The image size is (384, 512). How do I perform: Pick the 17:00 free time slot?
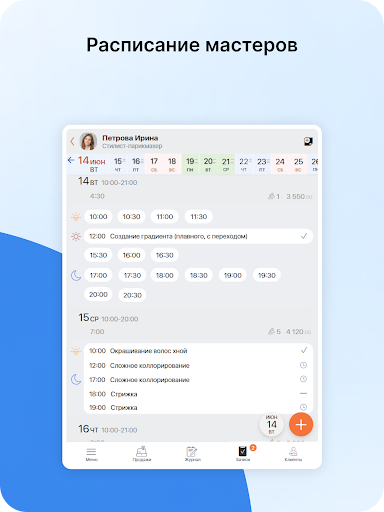[x=98, y=275]
